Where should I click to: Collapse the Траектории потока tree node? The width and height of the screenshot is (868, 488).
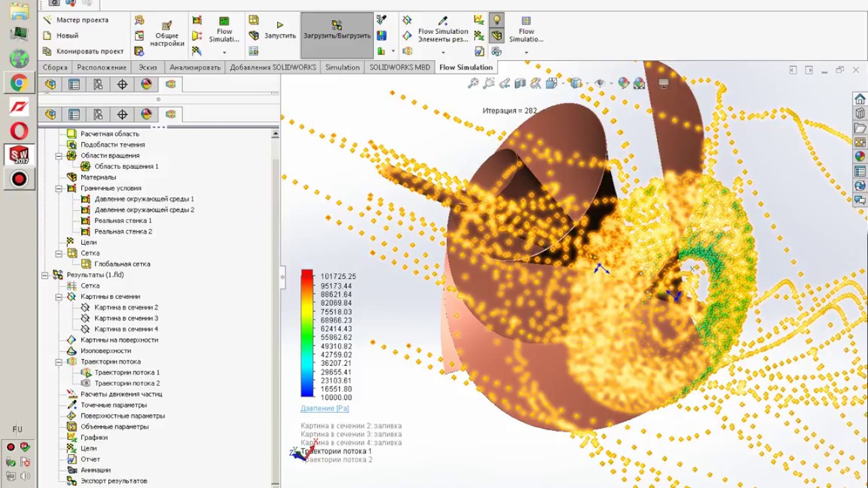[x=60, y=362]
